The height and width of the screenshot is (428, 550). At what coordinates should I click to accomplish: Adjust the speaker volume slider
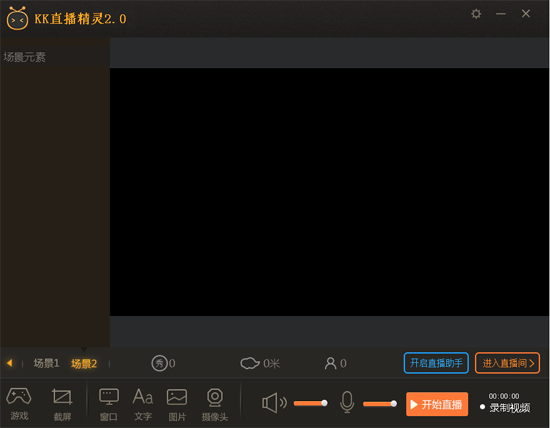[x=311, y=403]
